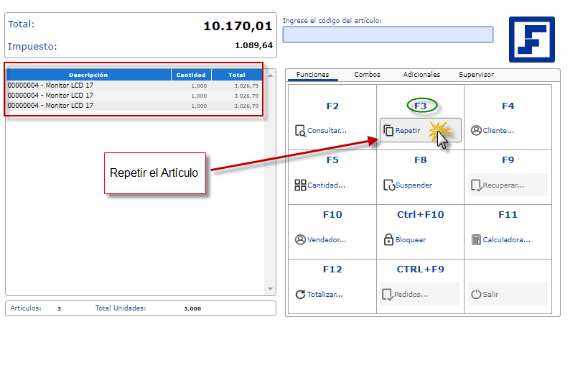Click the Impuesto: label
This screenshot has width=588, height=368.
(32, 46)
